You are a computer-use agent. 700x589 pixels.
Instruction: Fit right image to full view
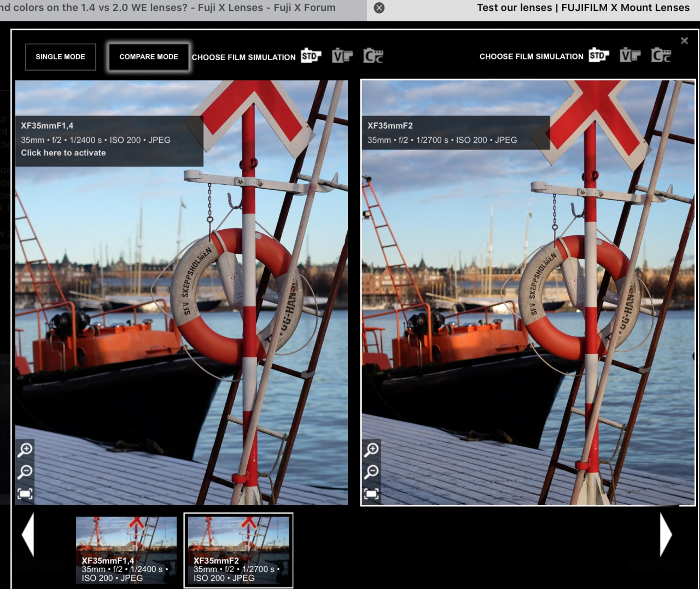(372, 494)
